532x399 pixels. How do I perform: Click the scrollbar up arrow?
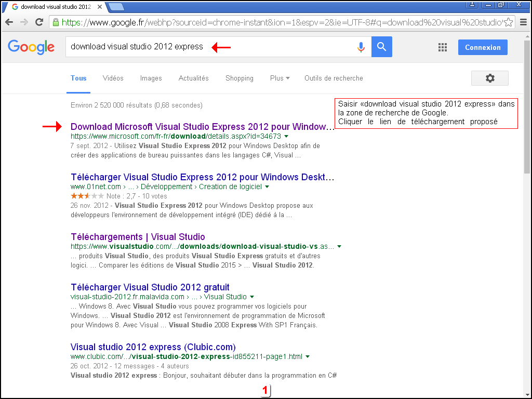(527, 37)
